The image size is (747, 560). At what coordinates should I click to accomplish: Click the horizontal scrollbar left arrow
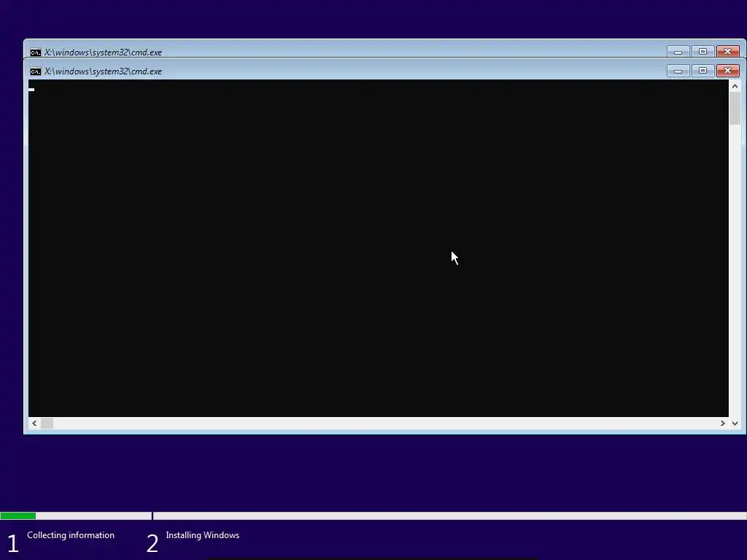click(34, 423)
